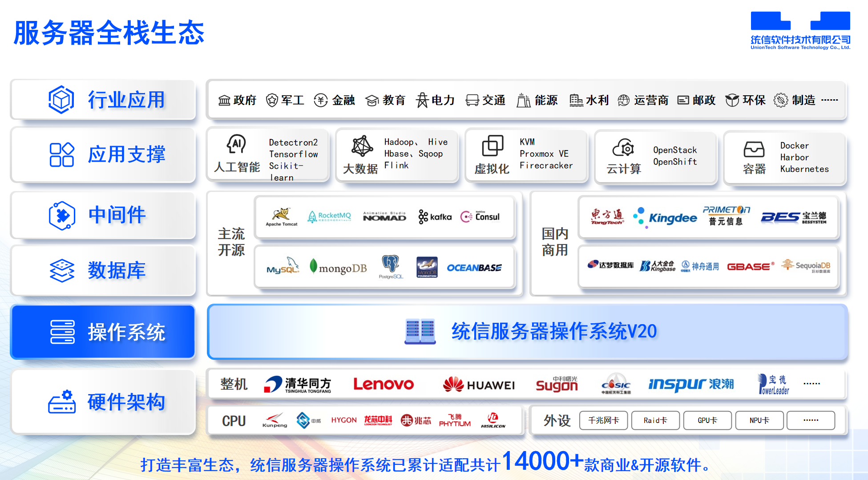Click the 清华同方 Tsinghua Tongfang logo

(298, 384)
